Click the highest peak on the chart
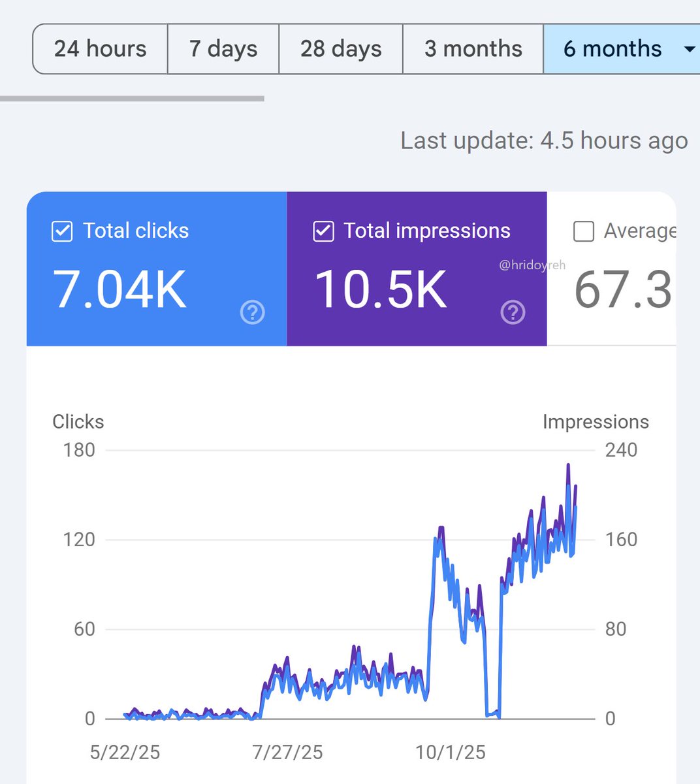Image resolution: width=700 pixels, height=784 pixels. (x=568, y=465)
